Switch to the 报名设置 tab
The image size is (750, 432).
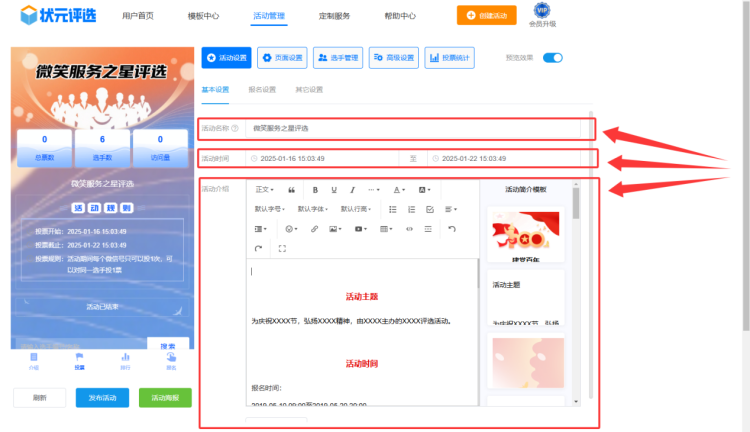[262, 90]
